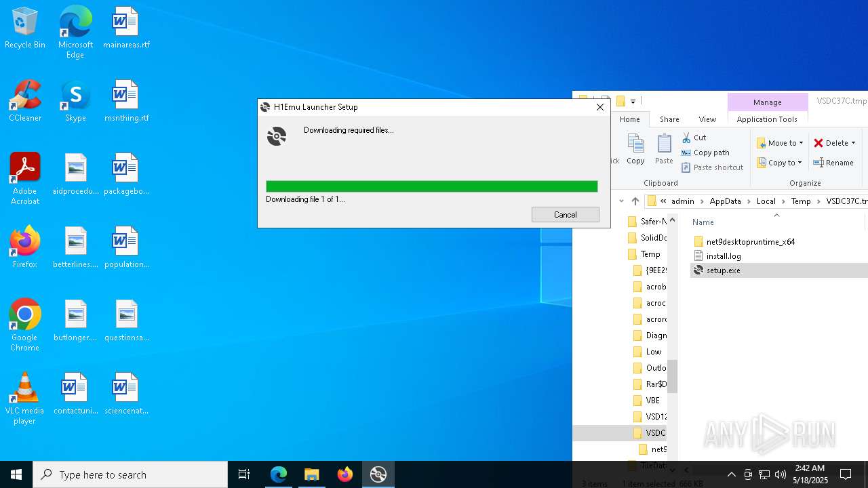Viewport: 868px width, 488px height.
Task: Click the Paste icon in Explorer ribbon
Action: (x=664, y=148)
